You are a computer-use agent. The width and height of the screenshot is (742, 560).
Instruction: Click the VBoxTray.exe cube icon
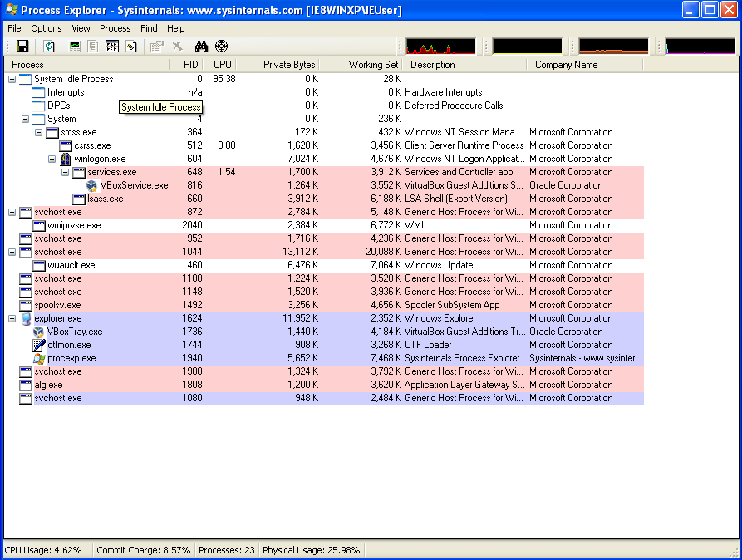click(x=39, y=332)
